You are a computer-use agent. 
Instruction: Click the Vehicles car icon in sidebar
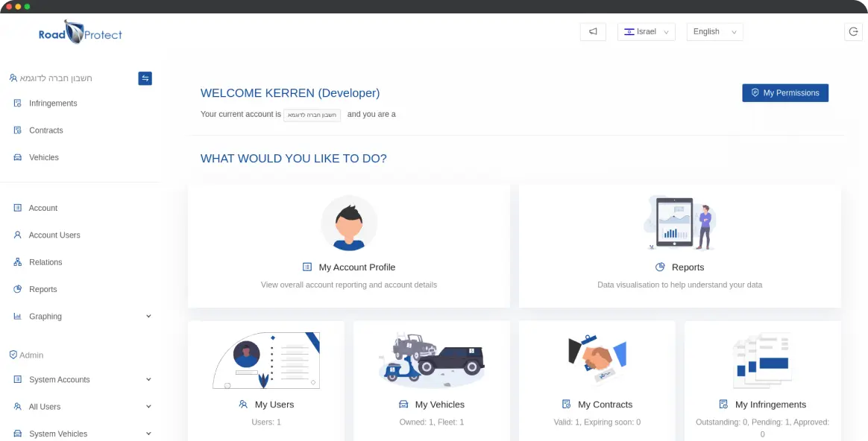click(17, 157)
